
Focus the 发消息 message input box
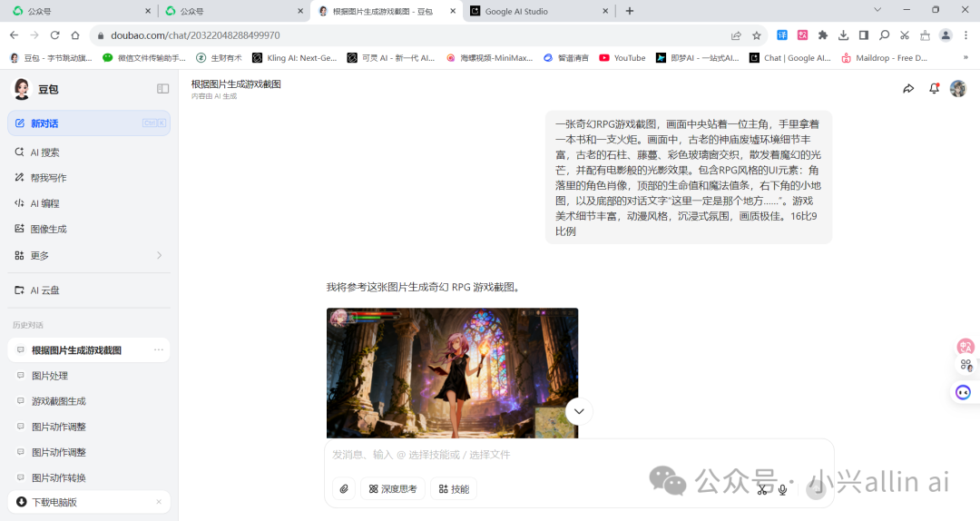tap(578, 455)
